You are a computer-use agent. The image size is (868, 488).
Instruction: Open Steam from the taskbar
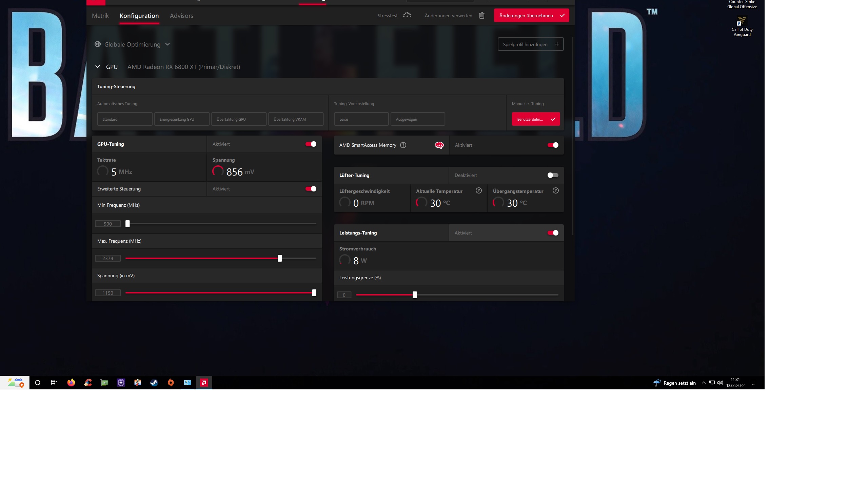(x=154, y=383)
